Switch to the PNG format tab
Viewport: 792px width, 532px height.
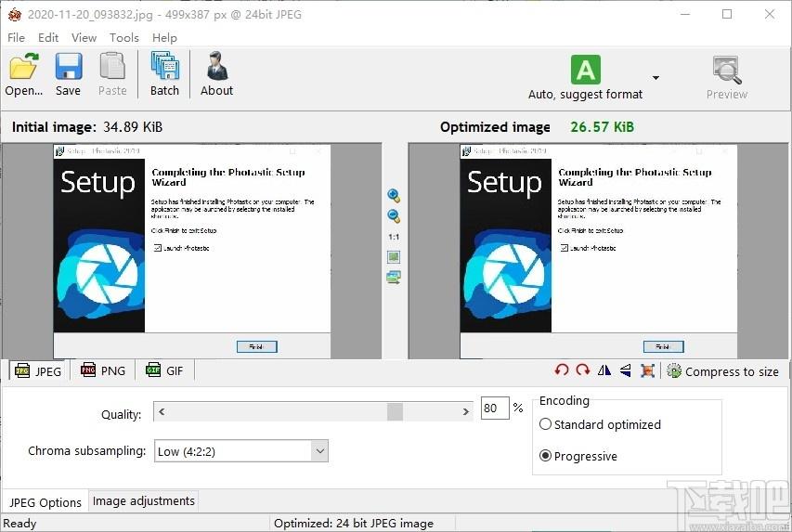[103, 370]
